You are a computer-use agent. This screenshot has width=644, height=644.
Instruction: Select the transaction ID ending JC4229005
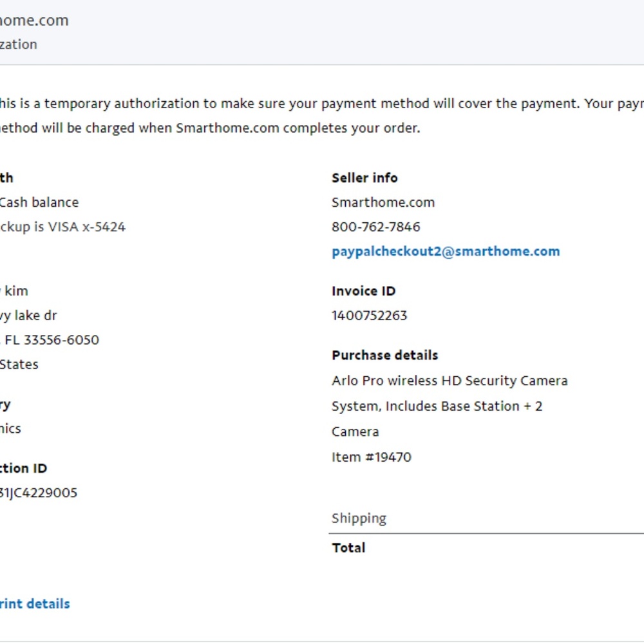[x=39, y=493]
